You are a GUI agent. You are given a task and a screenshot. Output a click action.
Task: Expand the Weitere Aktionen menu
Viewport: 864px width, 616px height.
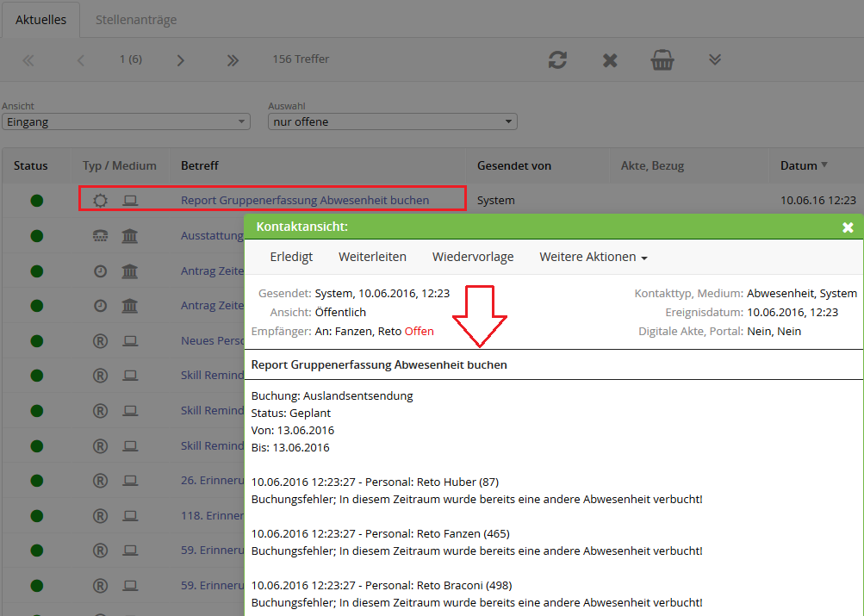click(593, 257)
